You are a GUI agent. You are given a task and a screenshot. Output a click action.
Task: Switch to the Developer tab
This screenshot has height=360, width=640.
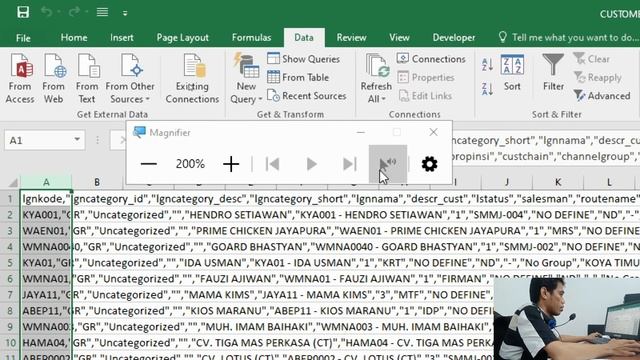(x=454, y=38)
